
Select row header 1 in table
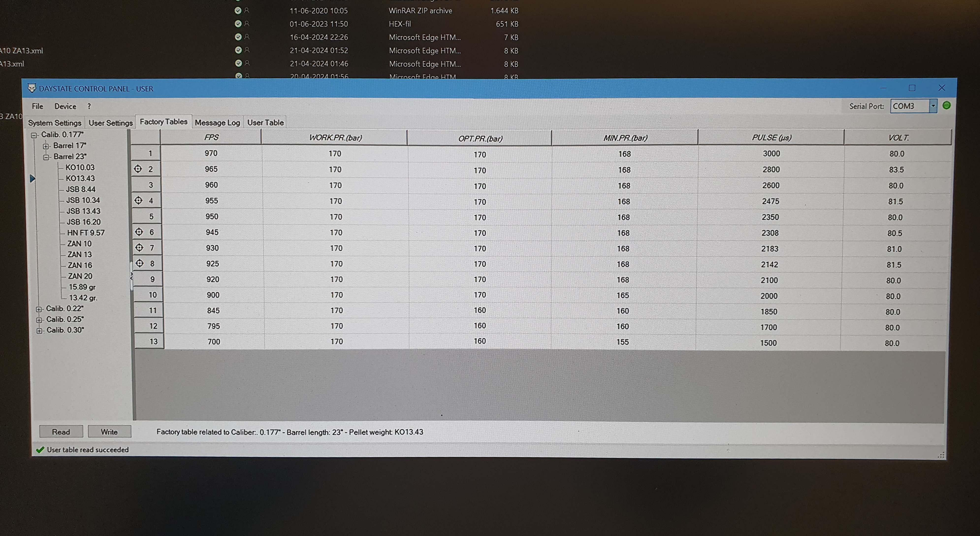click(146, 153)
